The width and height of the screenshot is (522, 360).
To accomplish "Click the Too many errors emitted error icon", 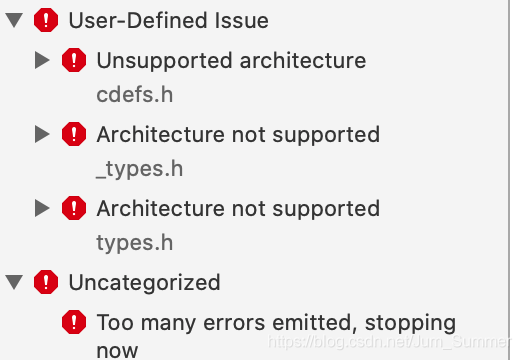I will (x=74, y=322).
